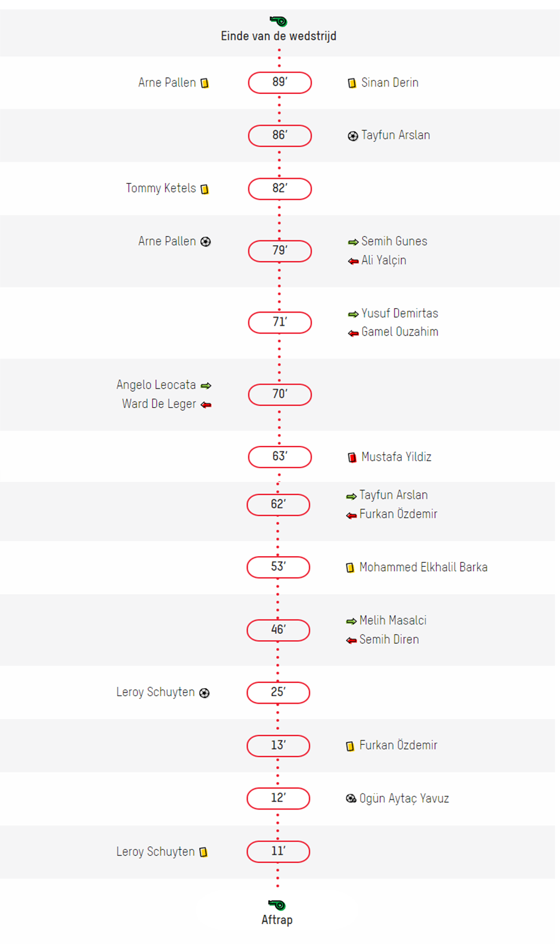Click the green substitution arrow next to Semih Gunes
This screenshot has width=560, height=944.
tap(353, 242)
